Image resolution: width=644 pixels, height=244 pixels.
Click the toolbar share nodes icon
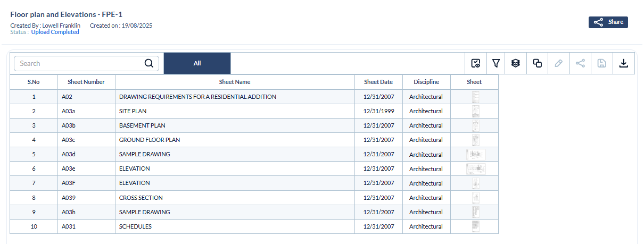580,63
